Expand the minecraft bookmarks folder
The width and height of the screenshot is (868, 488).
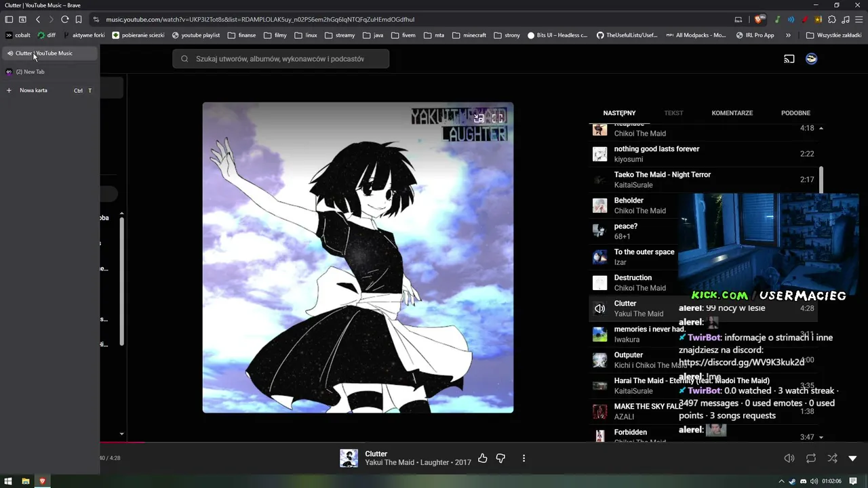469,35
